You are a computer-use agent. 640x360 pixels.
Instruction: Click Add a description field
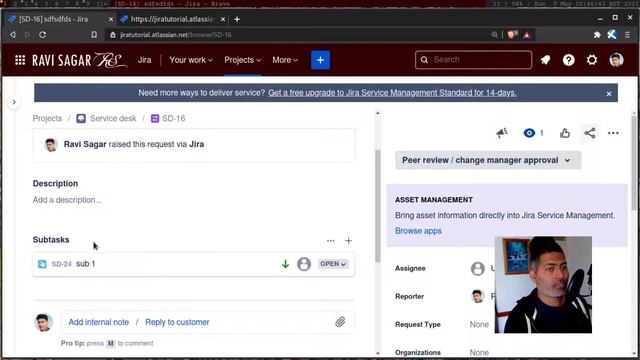coord(67,200)
